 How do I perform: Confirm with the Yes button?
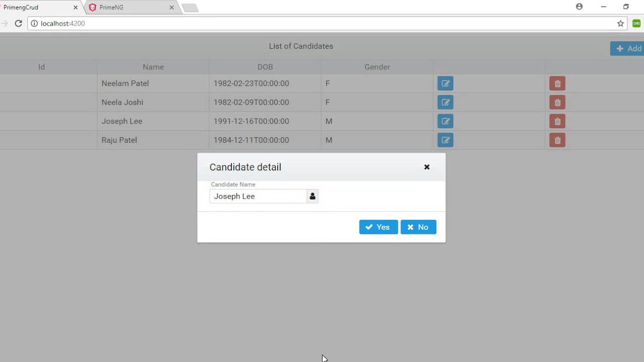tap(378, 227)
